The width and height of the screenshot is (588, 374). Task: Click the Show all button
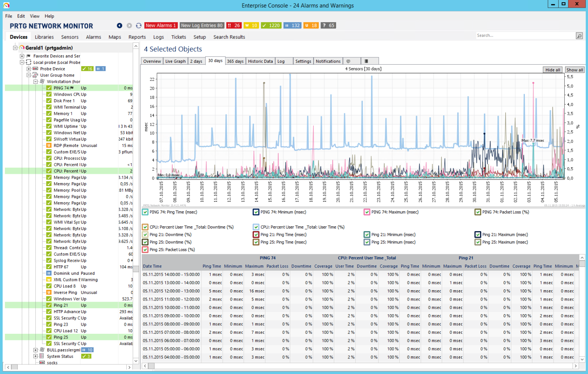[575, 70]
